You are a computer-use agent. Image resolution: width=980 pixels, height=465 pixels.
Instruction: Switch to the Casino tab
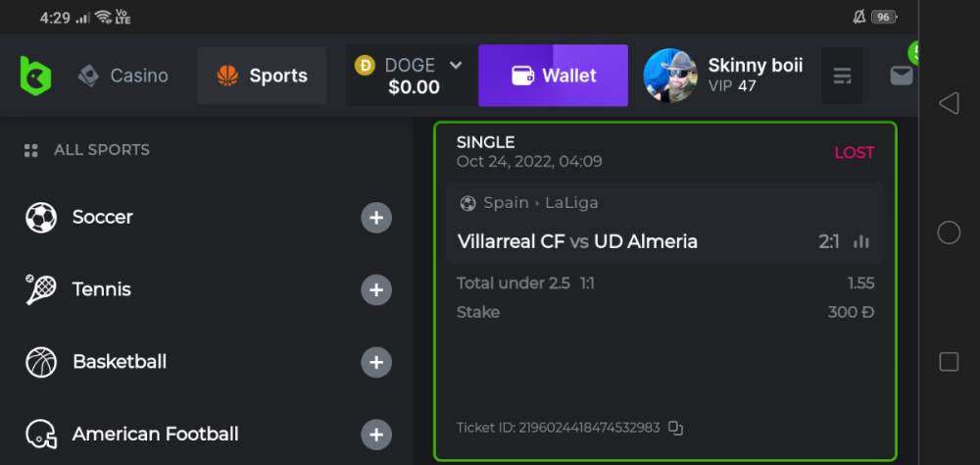(x=123, y=76)
